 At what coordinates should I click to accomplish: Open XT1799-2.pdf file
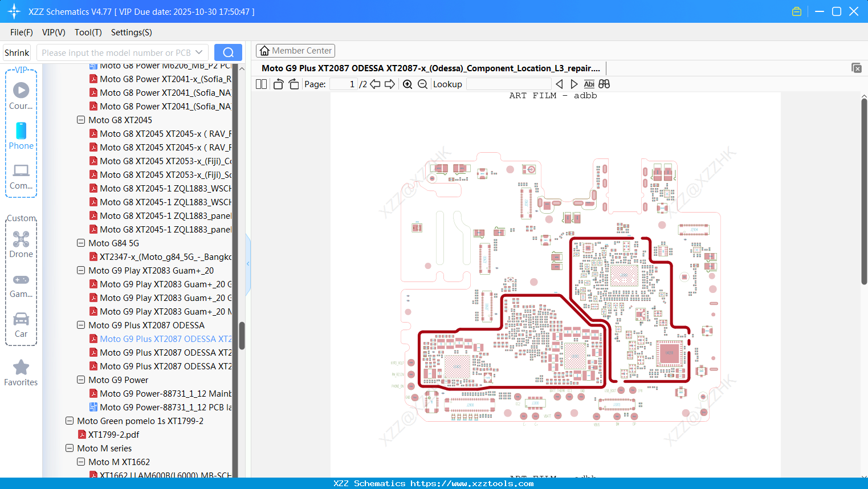click(x=108, y=435)
